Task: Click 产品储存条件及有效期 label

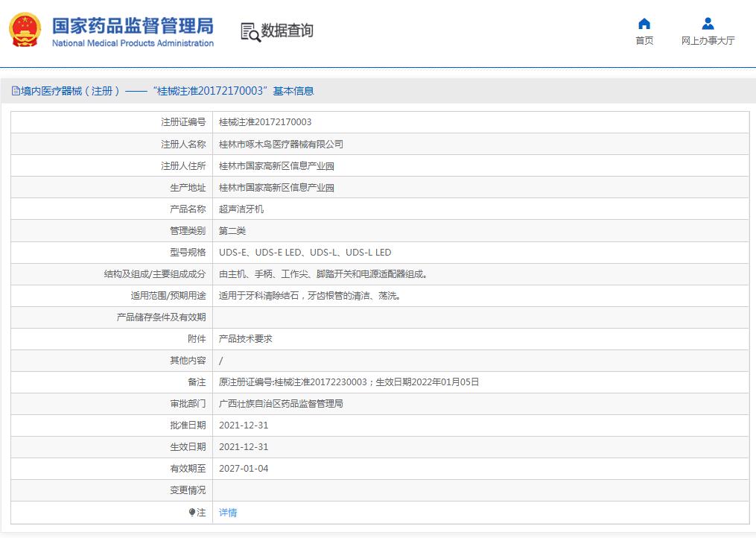Action: [161, 317]
